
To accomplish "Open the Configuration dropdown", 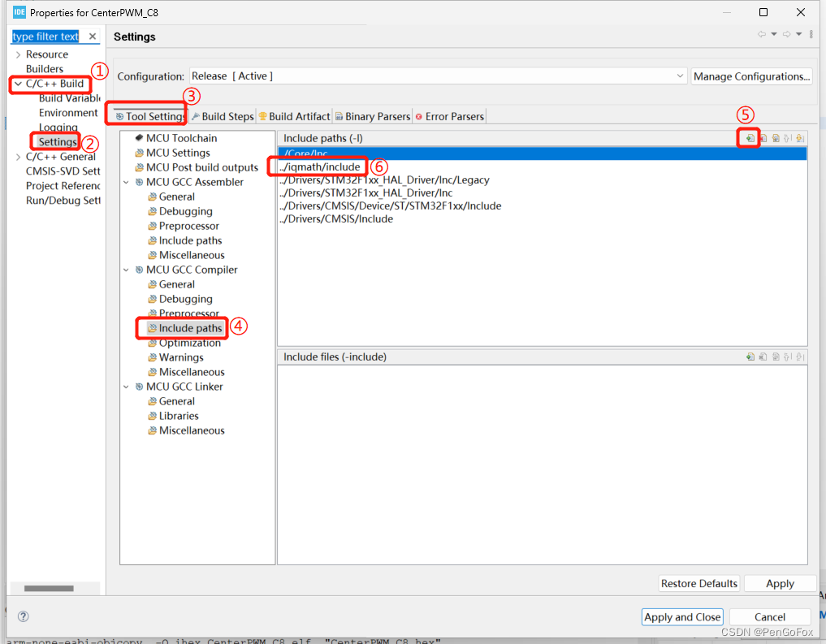I will coord(438,76).
